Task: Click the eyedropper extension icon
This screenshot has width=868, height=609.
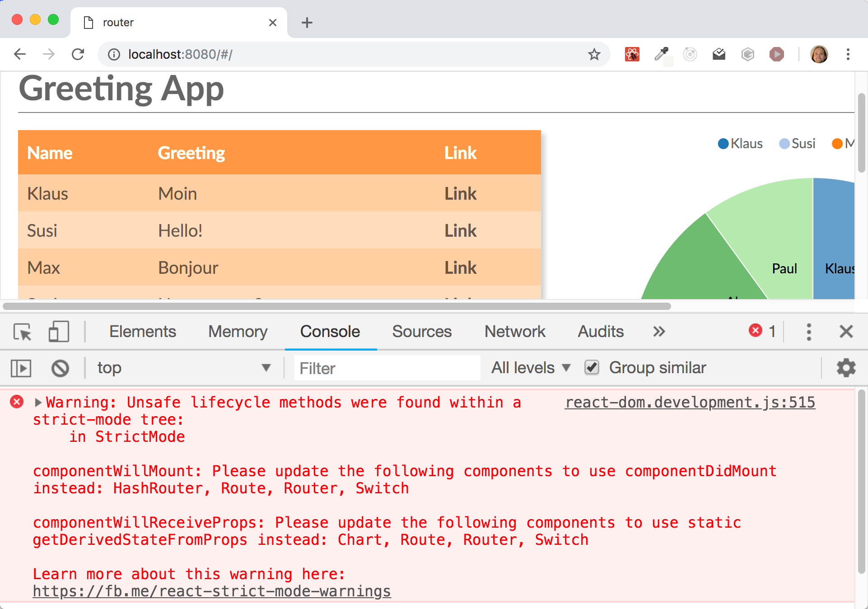Action: (x=661, y=54)
